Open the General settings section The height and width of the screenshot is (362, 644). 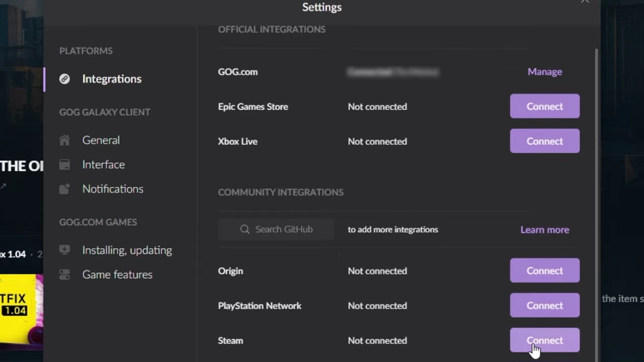coord(101,140)
